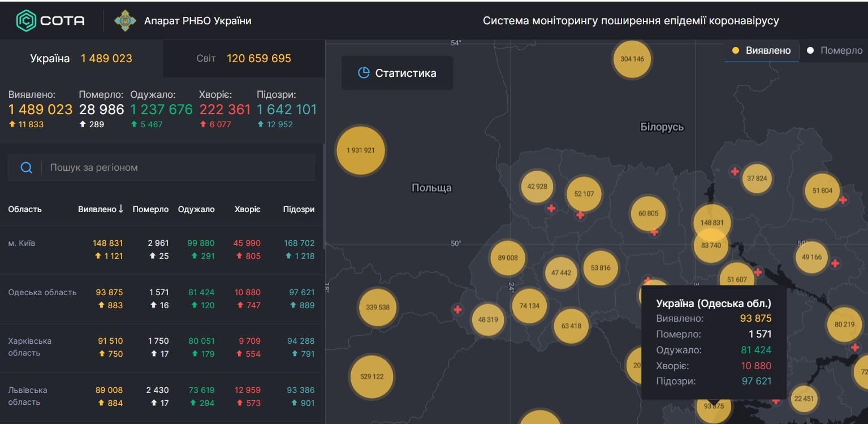The width and height of the screenshot is (868, 424).
Task: Open the Статистика button
Action: tap(397, 73)
